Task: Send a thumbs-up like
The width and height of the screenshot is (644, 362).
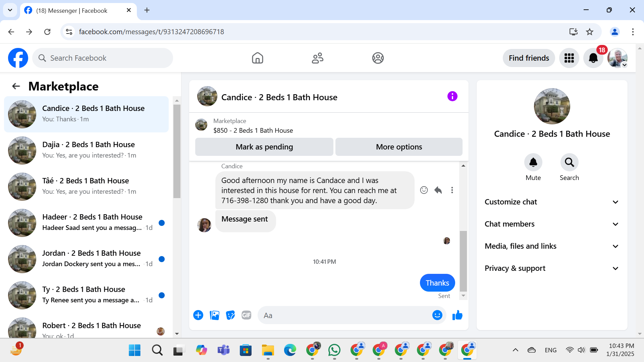Action: click(x=458, y=315)
